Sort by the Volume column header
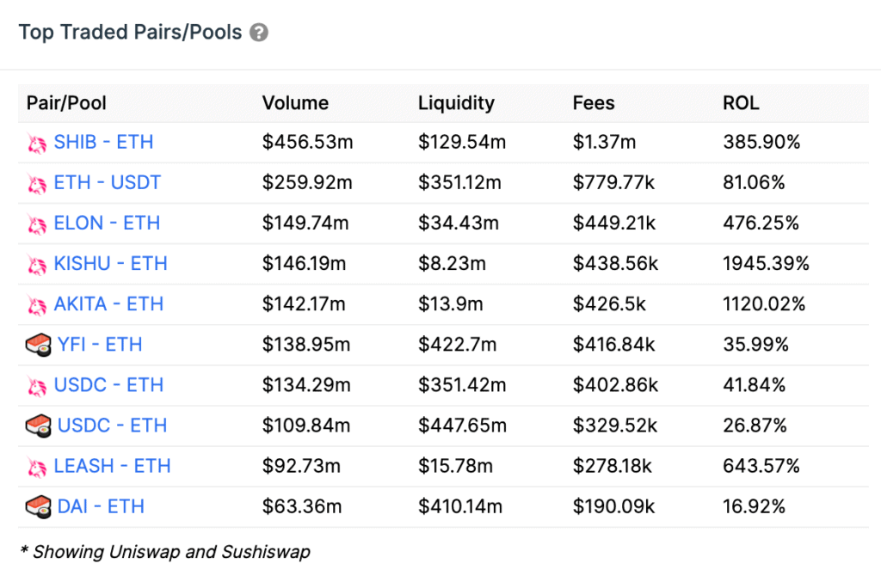Viewport: 881px width, 588px height. coord(295,103)
